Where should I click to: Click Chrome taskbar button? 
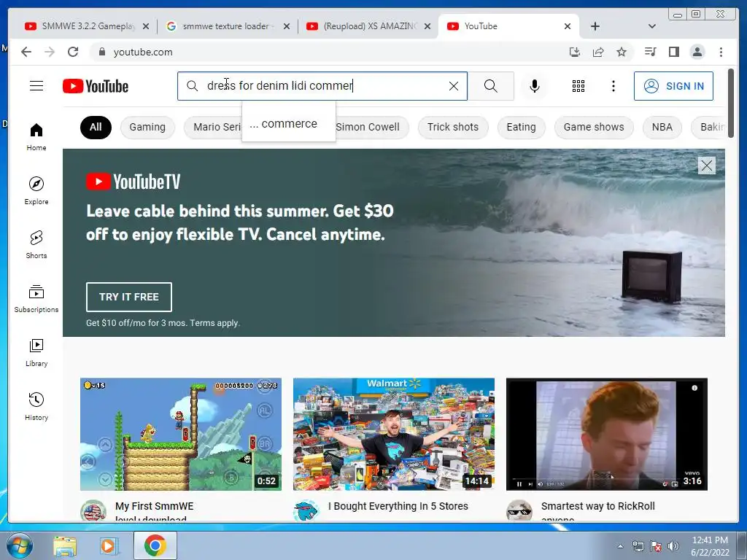click(x=155, y=545)
